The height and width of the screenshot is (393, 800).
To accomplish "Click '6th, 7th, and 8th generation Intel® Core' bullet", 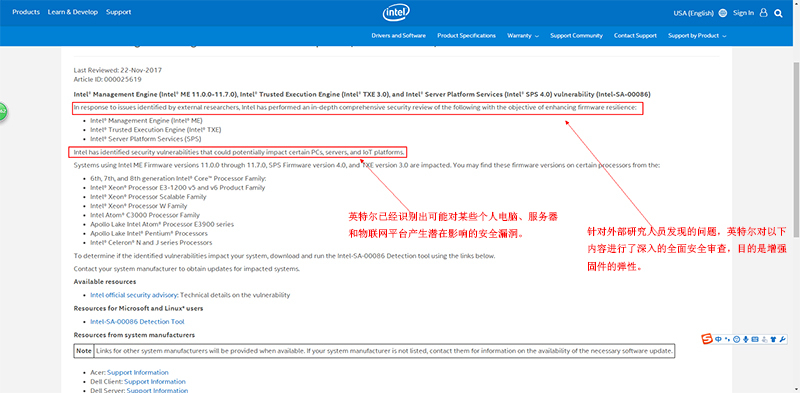I will [x=178, y=179].
